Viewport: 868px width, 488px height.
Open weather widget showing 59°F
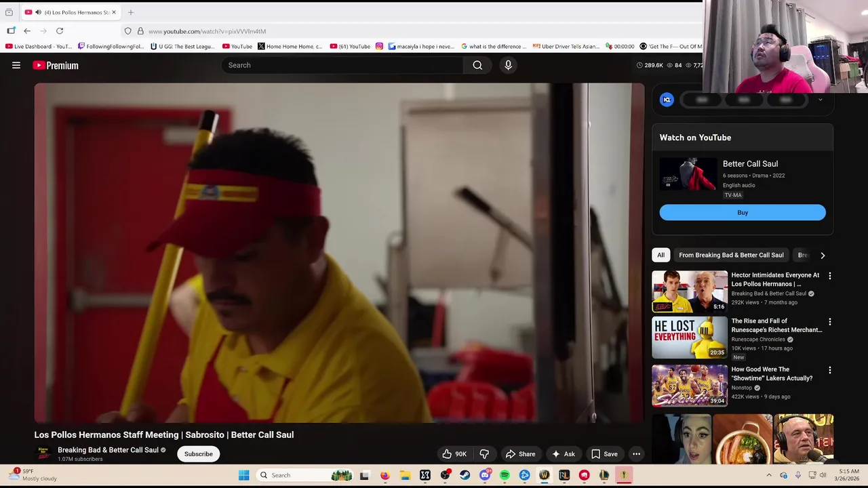point(34,474)
